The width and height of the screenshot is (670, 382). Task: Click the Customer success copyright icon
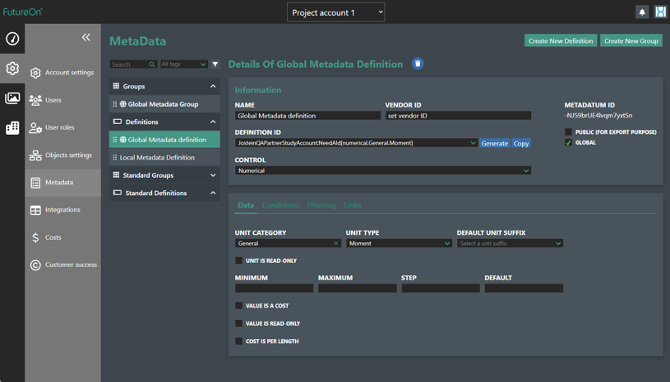[x=35, y=265]
